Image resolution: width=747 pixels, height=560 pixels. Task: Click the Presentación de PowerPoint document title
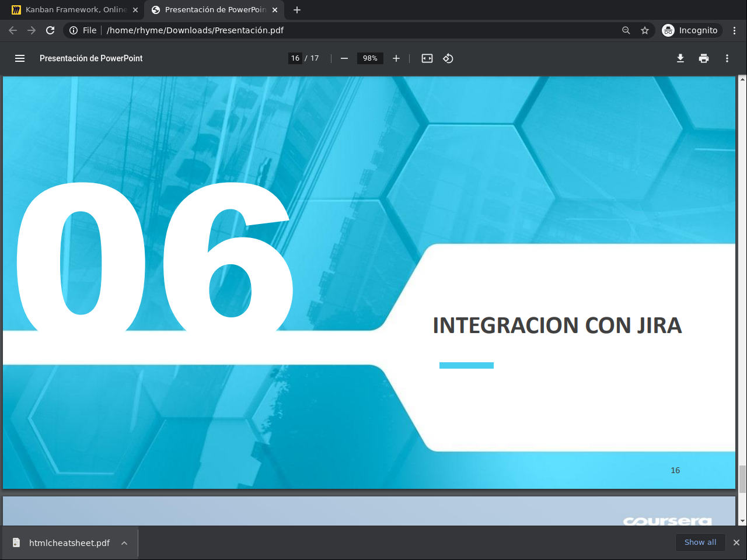(x=91, y=58)
